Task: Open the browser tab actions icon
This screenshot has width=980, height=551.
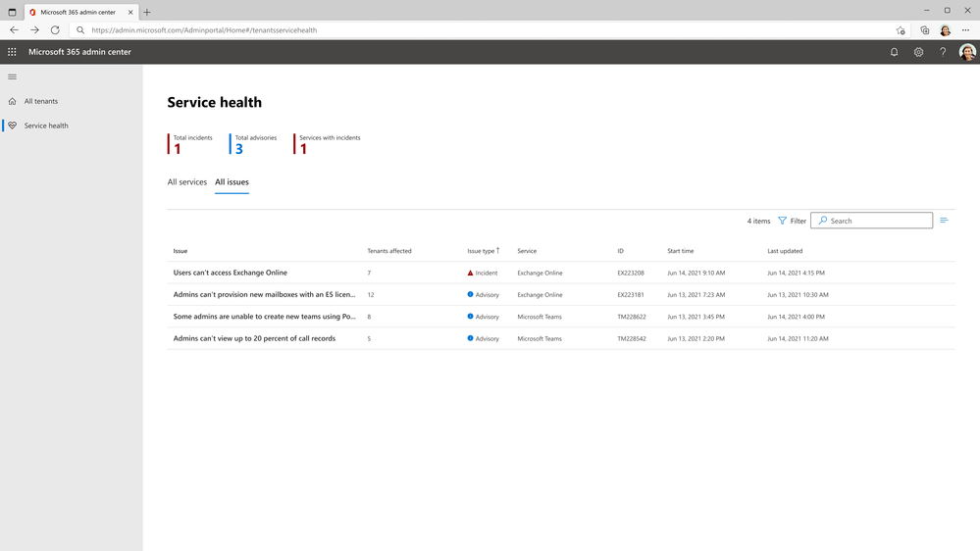Action: (12, 12)
